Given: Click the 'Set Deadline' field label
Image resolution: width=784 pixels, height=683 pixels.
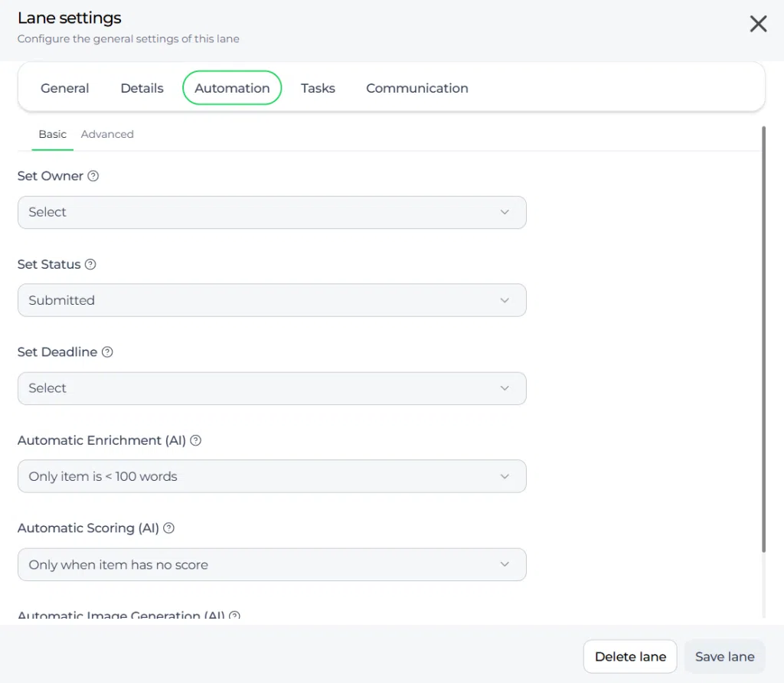Looking at the screenshot, I should (x=57, y=352).
